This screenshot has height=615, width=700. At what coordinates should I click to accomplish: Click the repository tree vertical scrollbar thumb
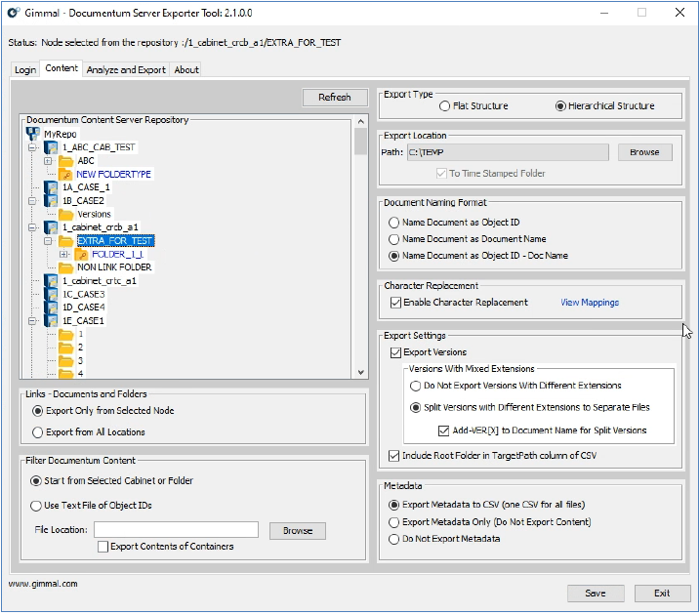coord(360,142)
